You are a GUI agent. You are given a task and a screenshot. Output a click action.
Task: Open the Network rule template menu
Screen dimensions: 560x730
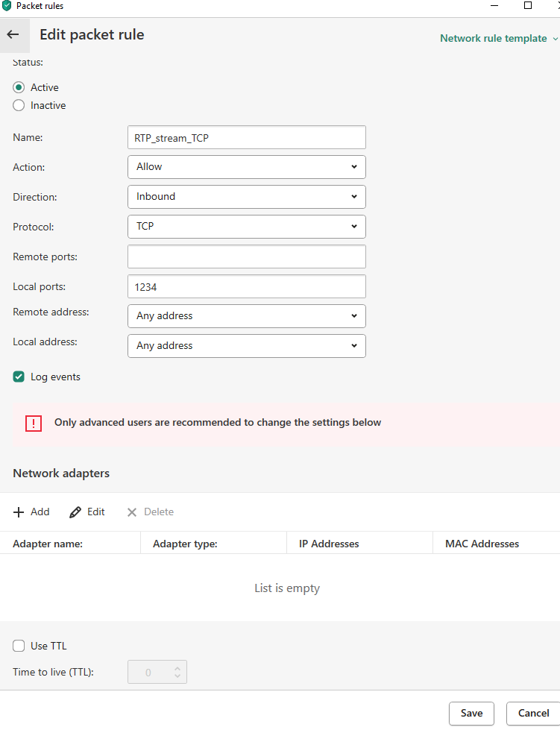pyautogui.click(x=498, y=39)
